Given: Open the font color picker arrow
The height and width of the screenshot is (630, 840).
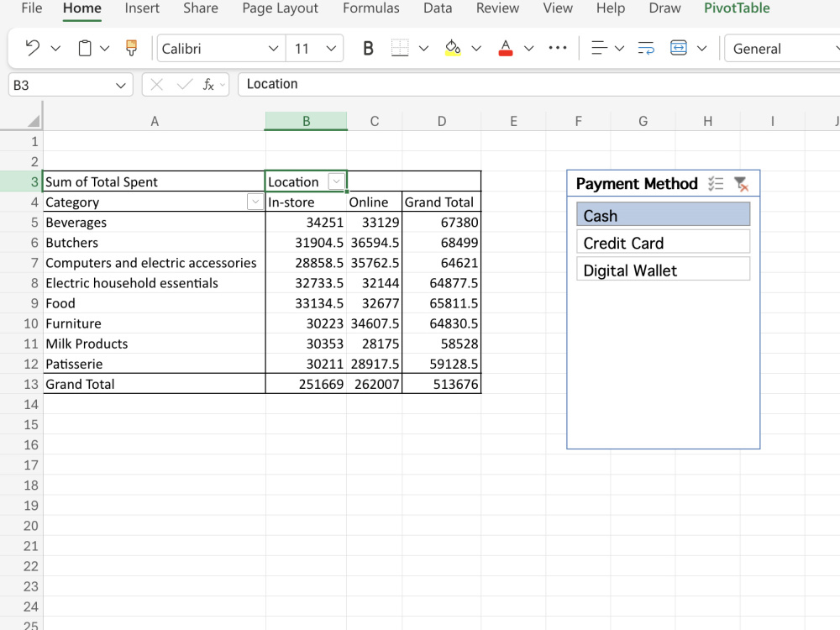Looking at the screenshot, I should 528,49.
